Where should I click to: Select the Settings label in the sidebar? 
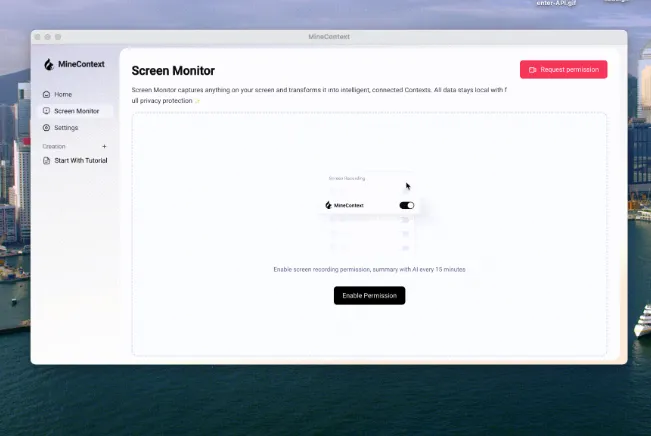point(66,128)
